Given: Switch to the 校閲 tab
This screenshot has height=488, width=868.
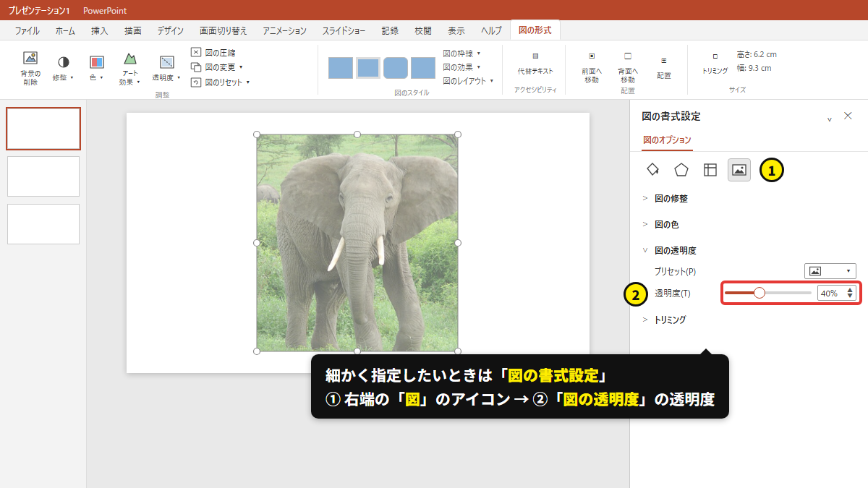Looking at the screenshot, I should (423, 30).
